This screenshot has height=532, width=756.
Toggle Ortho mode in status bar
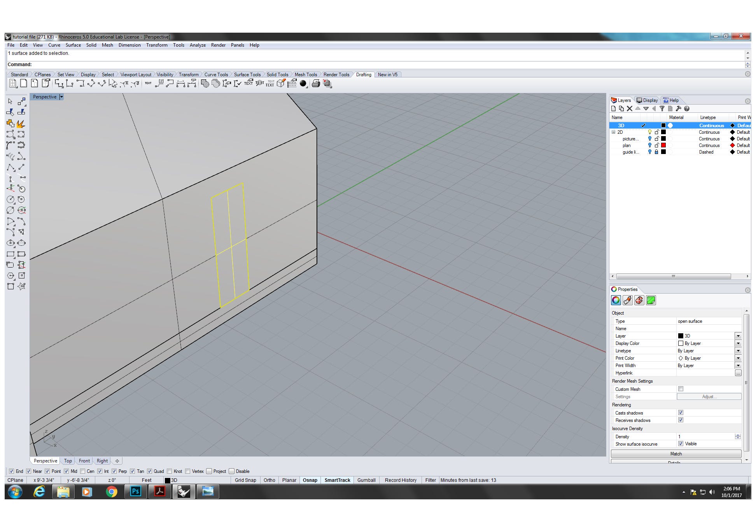coord(269,480)
